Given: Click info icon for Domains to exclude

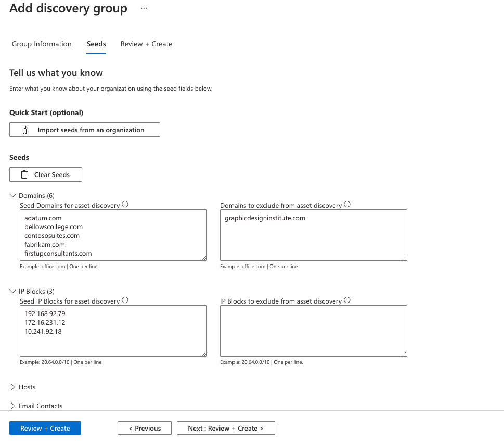Looking at the screenshot, I should tap(347, 205).
